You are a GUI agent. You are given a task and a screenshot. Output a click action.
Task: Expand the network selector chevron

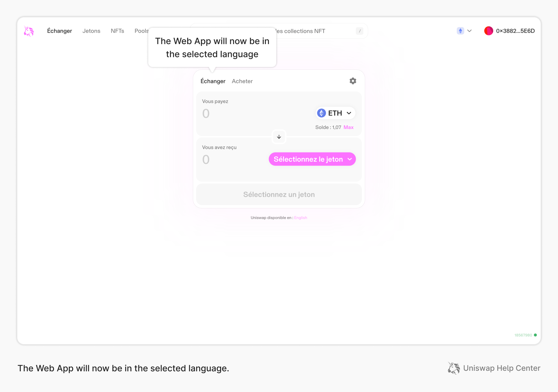click(x=469, y=31)
